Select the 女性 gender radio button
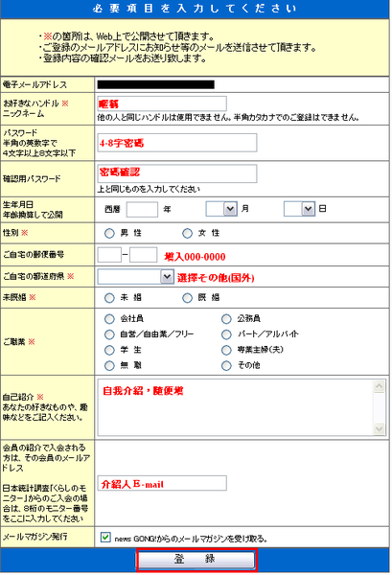The height and width of the screenshot is (575, 392). (x=188, y=233)
